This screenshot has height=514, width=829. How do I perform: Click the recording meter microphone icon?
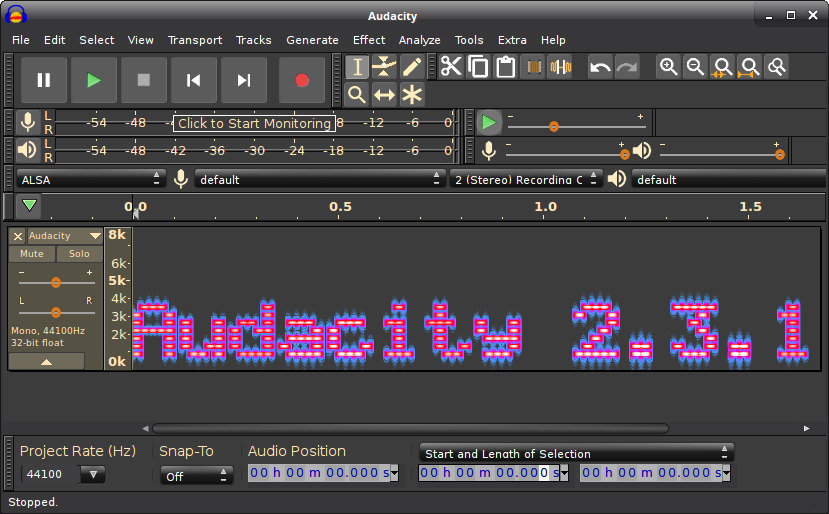coord(28,123)
